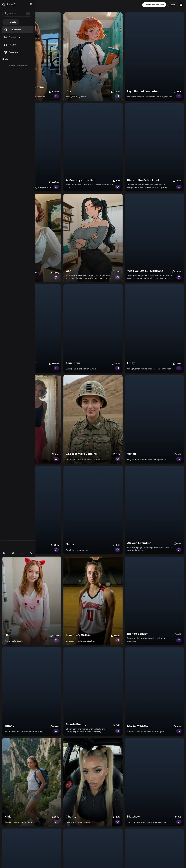Click the chat icon on Vivian card
The height and width of the screenshot is (868, 186).
[x=179, y=459]
